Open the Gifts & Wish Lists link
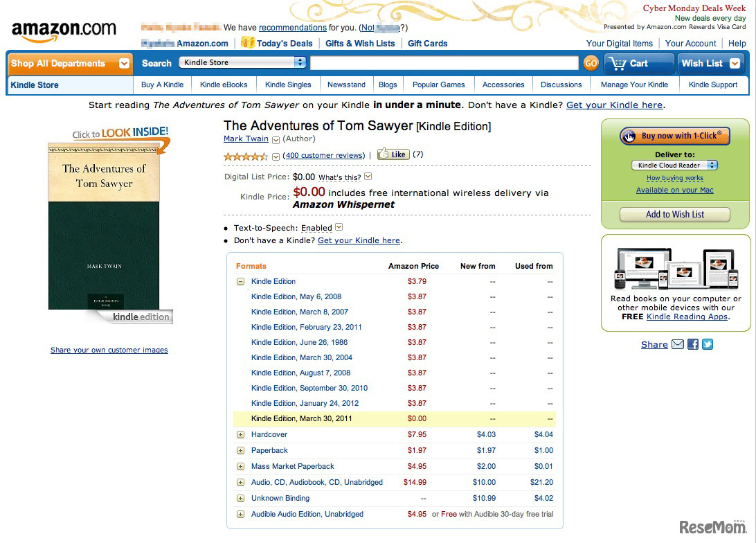Viewport: 756px width, 543px height. (x=360, y=44)
